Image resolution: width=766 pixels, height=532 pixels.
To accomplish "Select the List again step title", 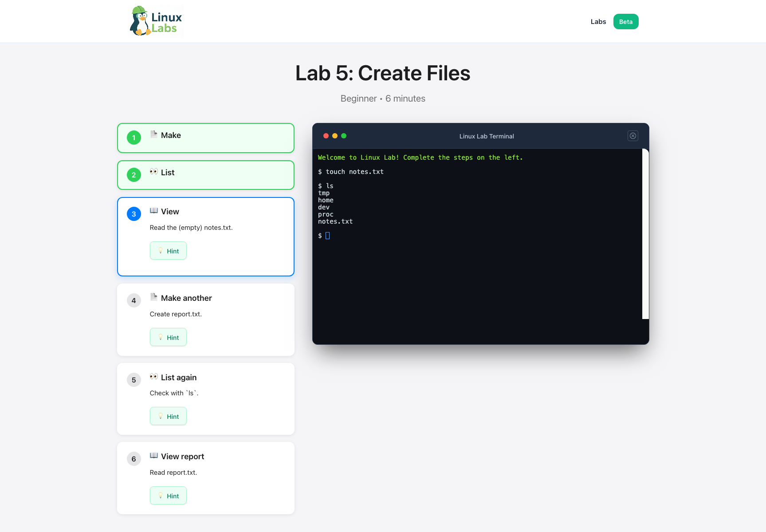I will pyautogui.click(x=179, y=378).
